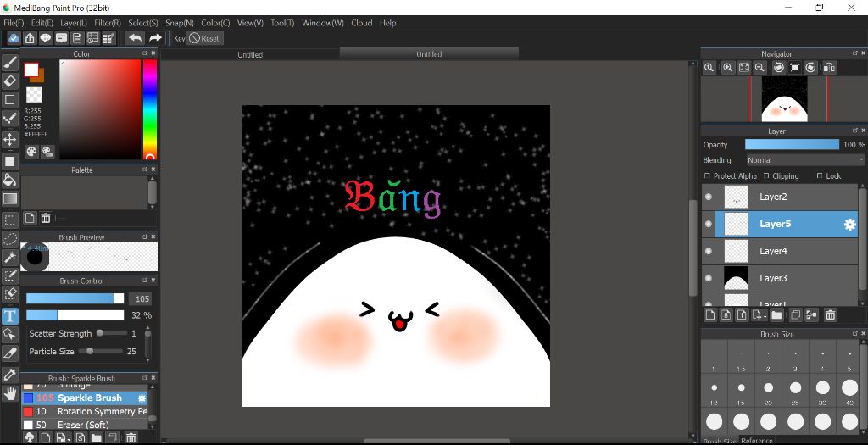Zoom out using Navigator magnifier minus
The width and height of the screenshot is (868, 445).
point(759,68)
